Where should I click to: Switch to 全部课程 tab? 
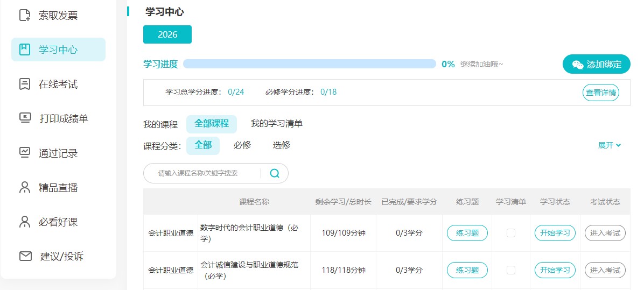pyautogui.click(x=212, y=124)
